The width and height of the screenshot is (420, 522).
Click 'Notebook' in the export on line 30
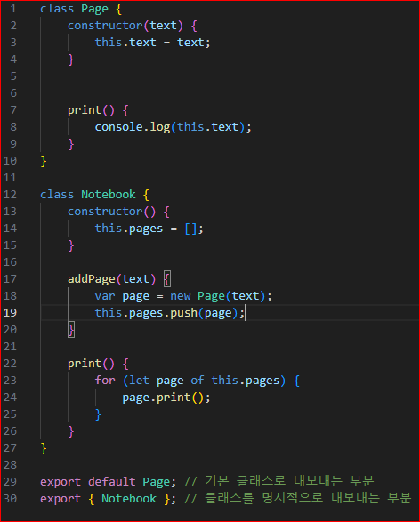[129, 499]
